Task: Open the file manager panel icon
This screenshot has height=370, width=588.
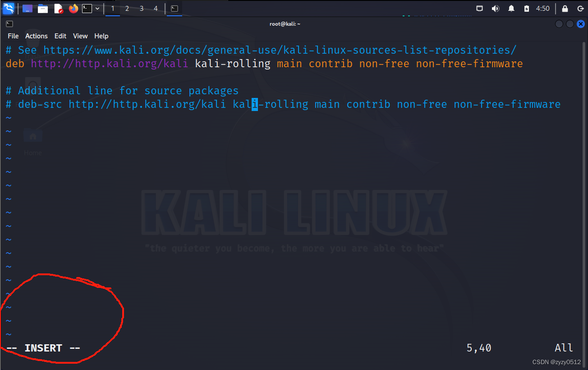Action: pyautogui.click(x=43, y=9)
